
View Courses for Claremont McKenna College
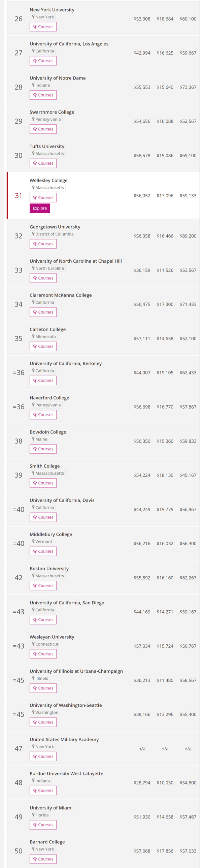coord(43,312)
